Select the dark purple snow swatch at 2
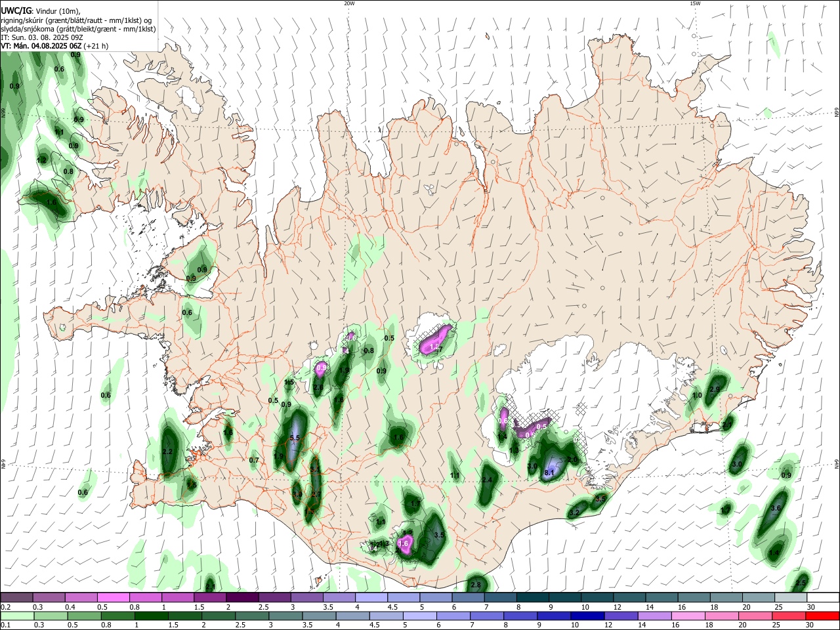This screenshot has height=630, width=840. click(x=242, y=597)
